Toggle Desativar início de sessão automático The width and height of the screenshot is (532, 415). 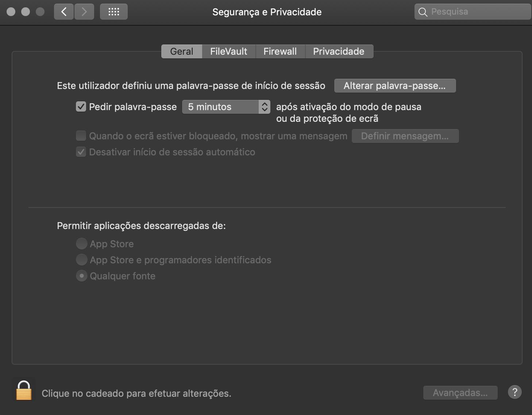point(81,152)
